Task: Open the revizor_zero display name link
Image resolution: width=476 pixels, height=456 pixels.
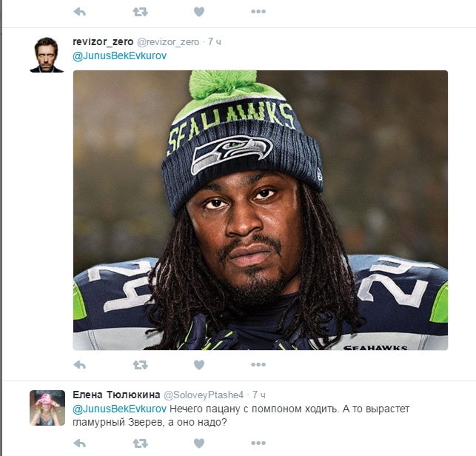Action: [103, 42]
